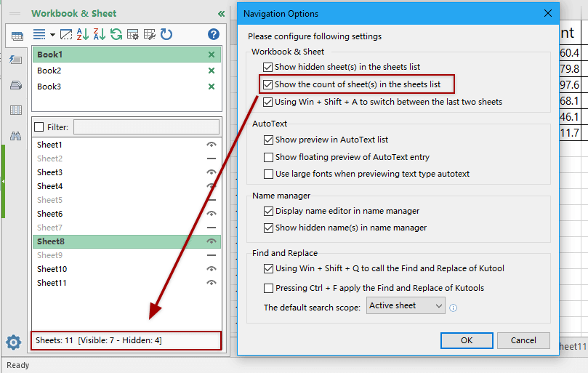Toggle visibility eye for Sheet11
Screen dimensions: 588x373
pyautogui.click(x=212, y=283)
